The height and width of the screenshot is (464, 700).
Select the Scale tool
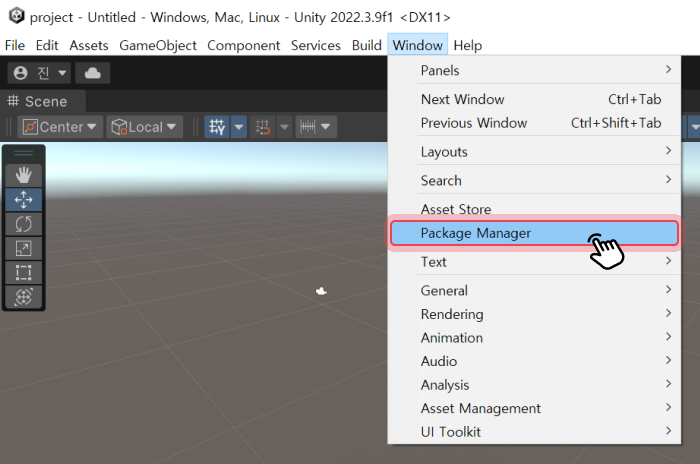(x=24, y=248)
